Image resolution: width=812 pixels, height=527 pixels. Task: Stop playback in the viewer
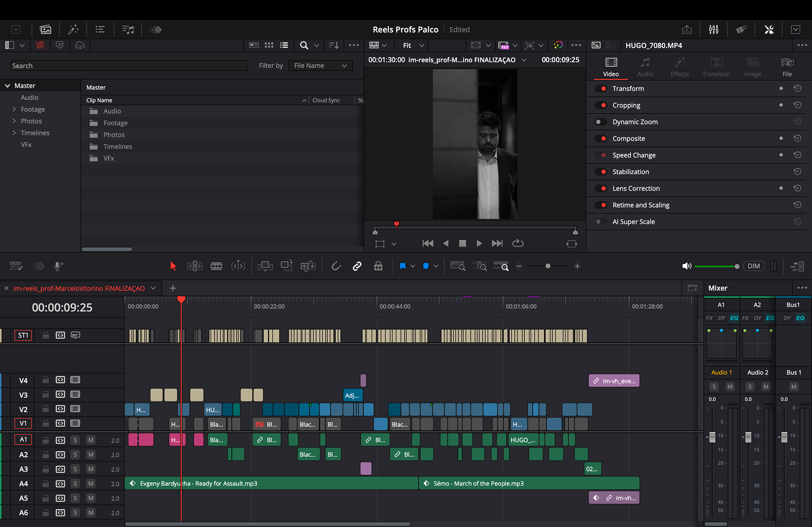462,243
